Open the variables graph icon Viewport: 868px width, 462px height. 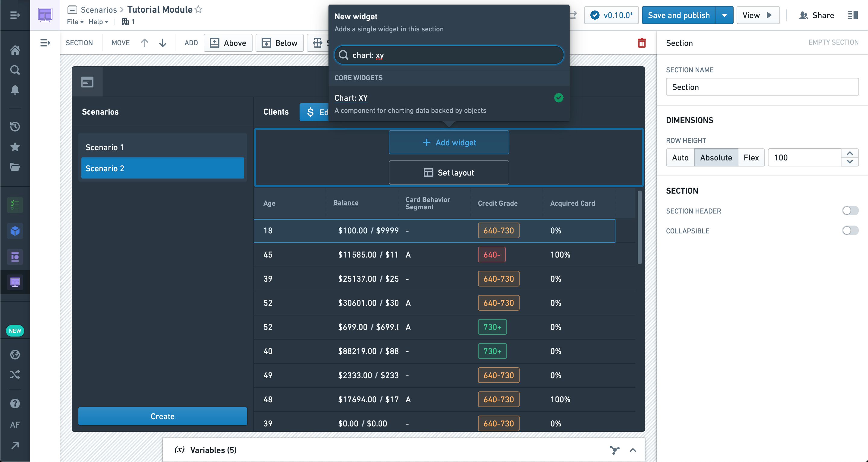pyautogui.click(x=615, y=450)
